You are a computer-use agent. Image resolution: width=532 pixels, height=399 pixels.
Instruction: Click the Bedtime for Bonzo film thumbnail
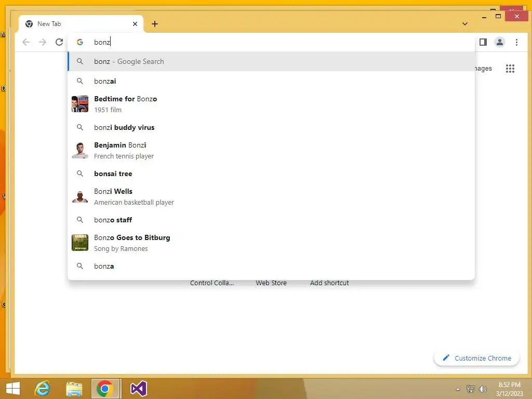coord(80,104)
